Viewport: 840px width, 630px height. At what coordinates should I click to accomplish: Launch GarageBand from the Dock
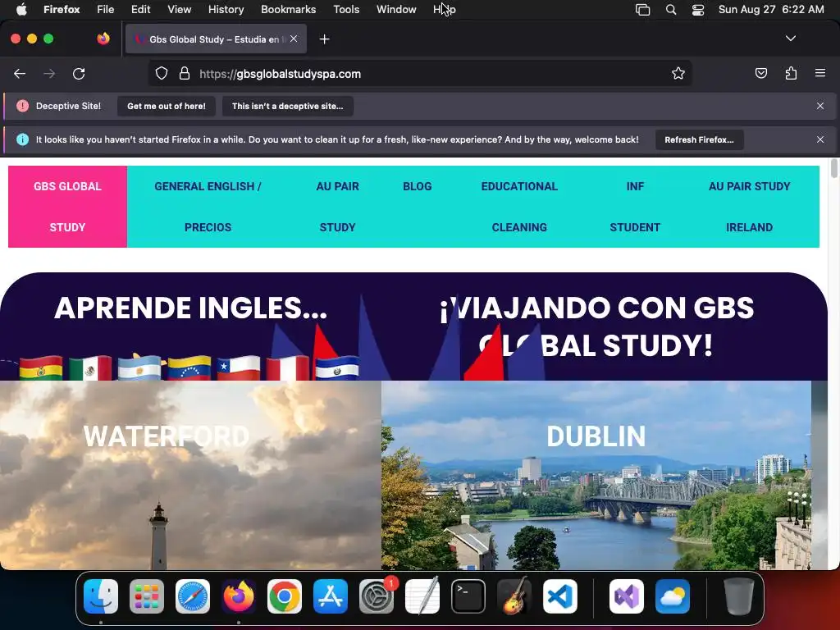pyautogui.click(x=514, y=596)
